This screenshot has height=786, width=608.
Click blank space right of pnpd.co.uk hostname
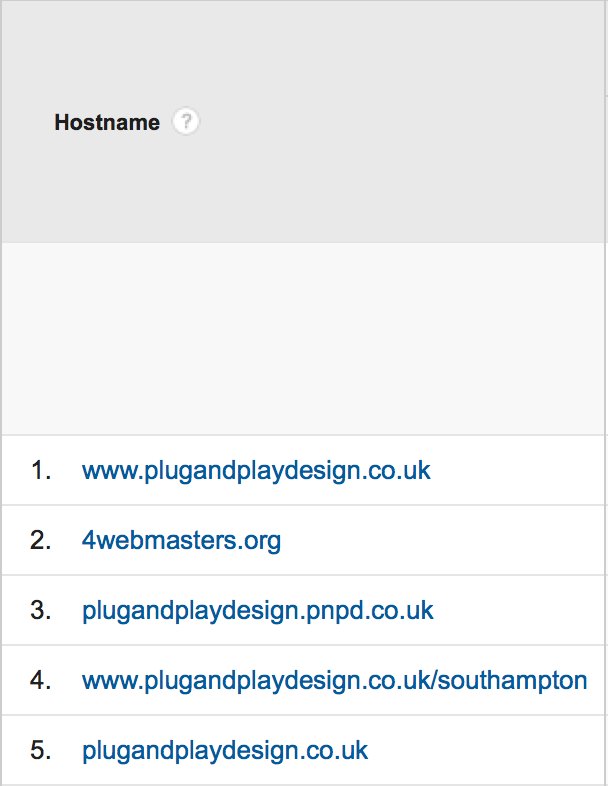pyautogui.click(x=519, y=611)
